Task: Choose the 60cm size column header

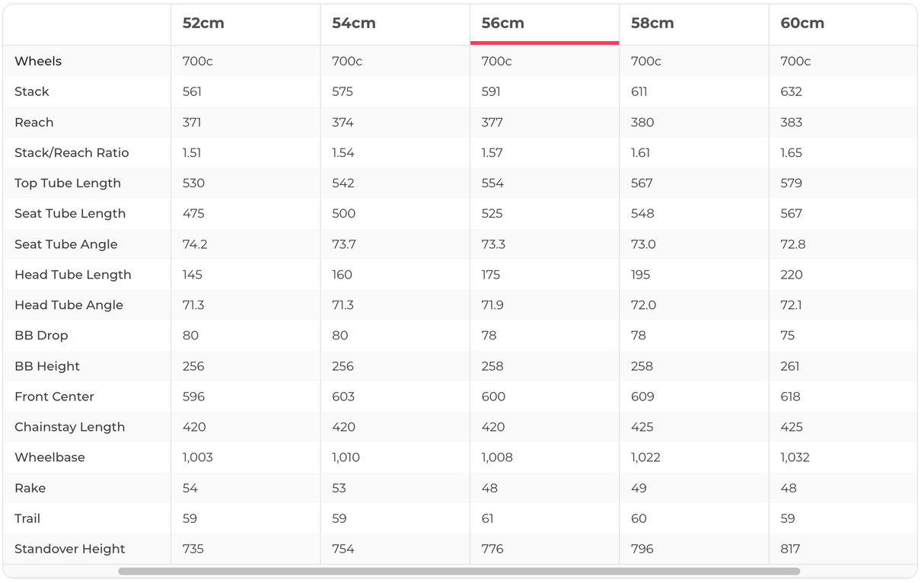Action: coord(802,24)
